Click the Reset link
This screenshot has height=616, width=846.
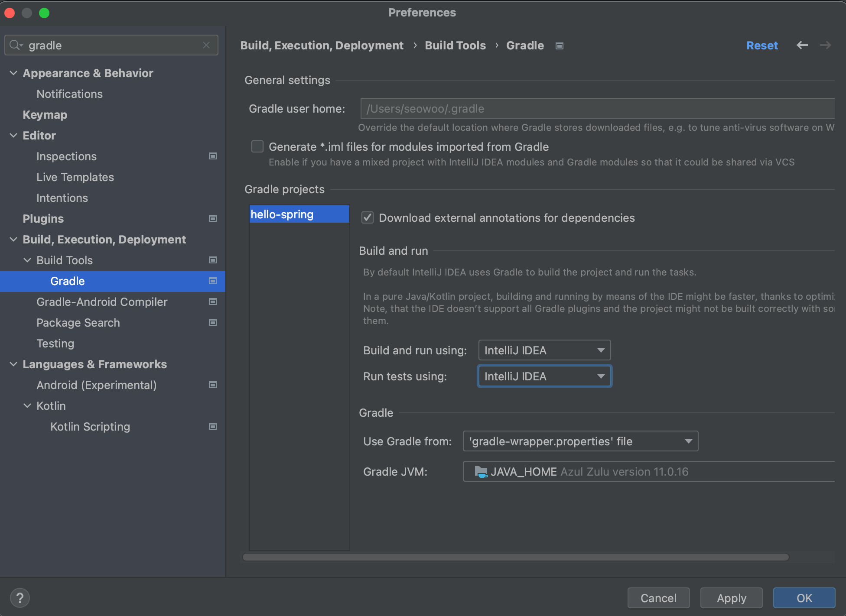(x=762, y=45)
